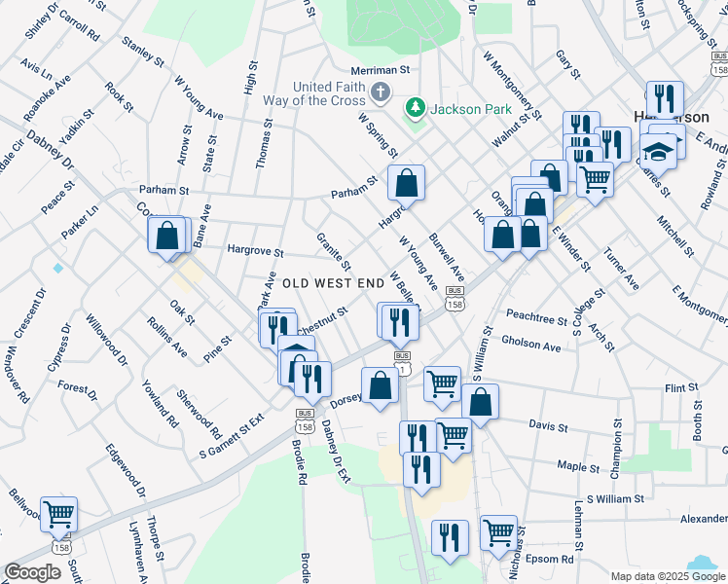Select the shopping bag marker near Dorsey
The image size is (728, 584).
tap(380, 386)
